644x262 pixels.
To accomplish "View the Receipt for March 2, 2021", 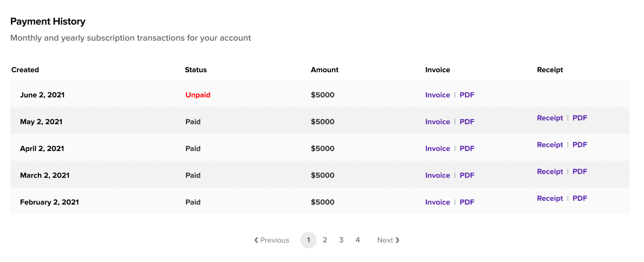I will tap(550, 171).
